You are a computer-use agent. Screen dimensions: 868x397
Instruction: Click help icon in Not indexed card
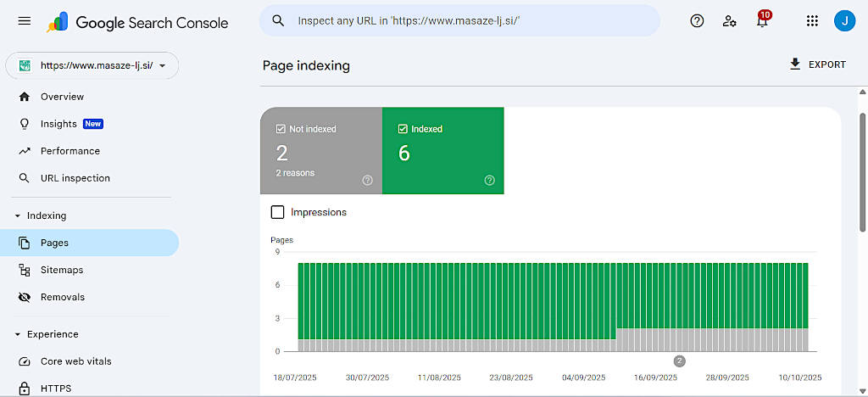pos(368,180)
